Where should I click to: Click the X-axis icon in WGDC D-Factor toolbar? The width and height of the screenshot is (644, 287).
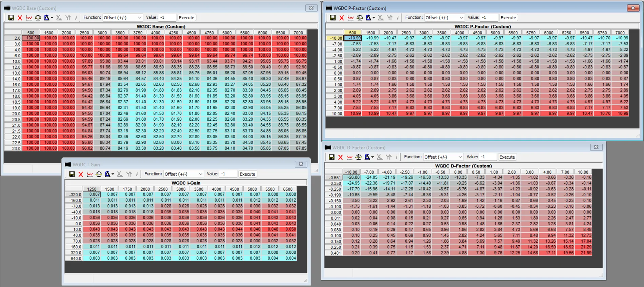tap(379, 157)
